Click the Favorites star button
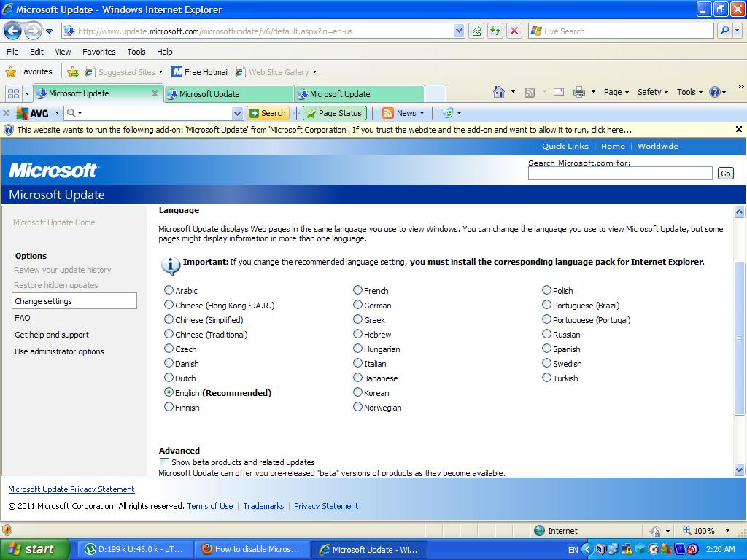Viewport: 747px width, 560px height. (x=28, y=72)
